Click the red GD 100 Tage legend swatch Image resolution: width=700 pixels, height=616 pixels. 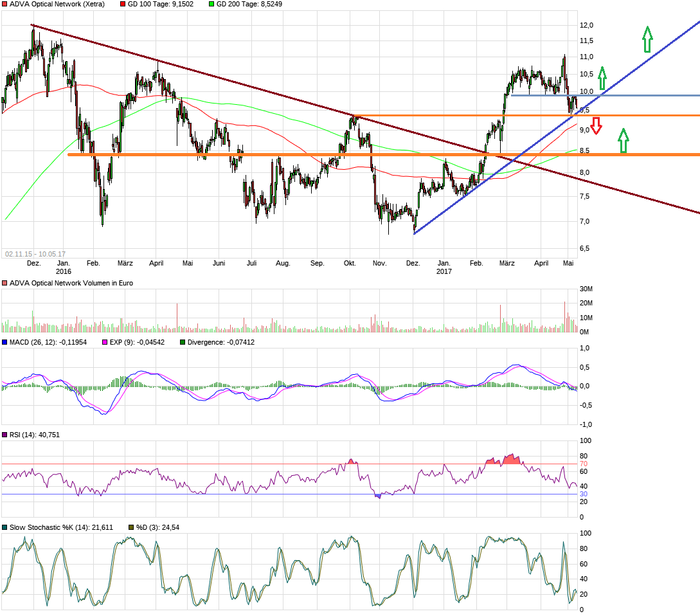click(x=123, y=4)
